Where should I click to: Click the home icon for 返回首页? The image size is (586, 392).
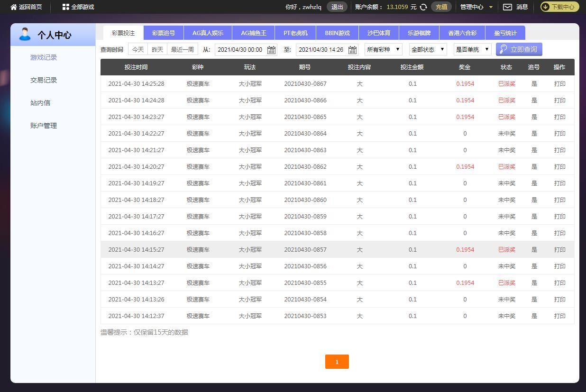pos(14,7)
